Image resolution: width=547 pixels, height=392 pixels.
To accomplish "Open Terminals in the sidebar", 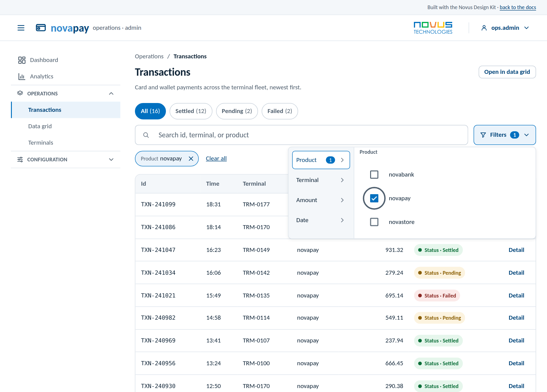I will click(66, 143).
